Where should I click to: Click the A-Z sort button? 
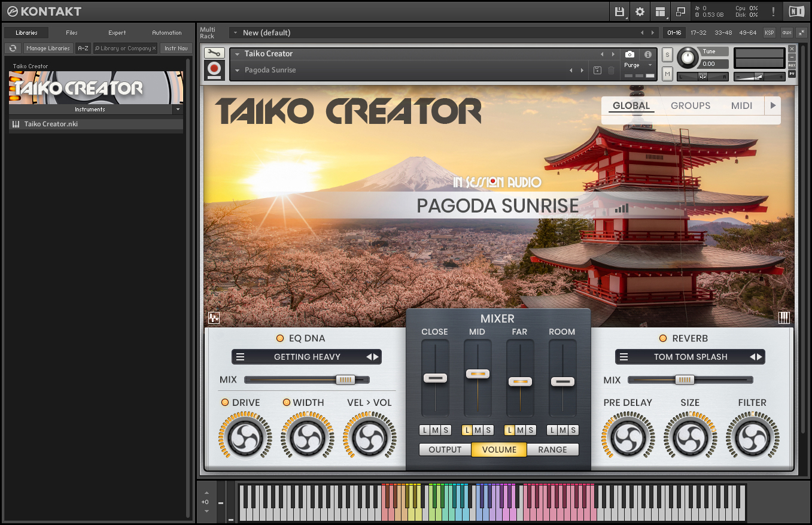[83, 48]
